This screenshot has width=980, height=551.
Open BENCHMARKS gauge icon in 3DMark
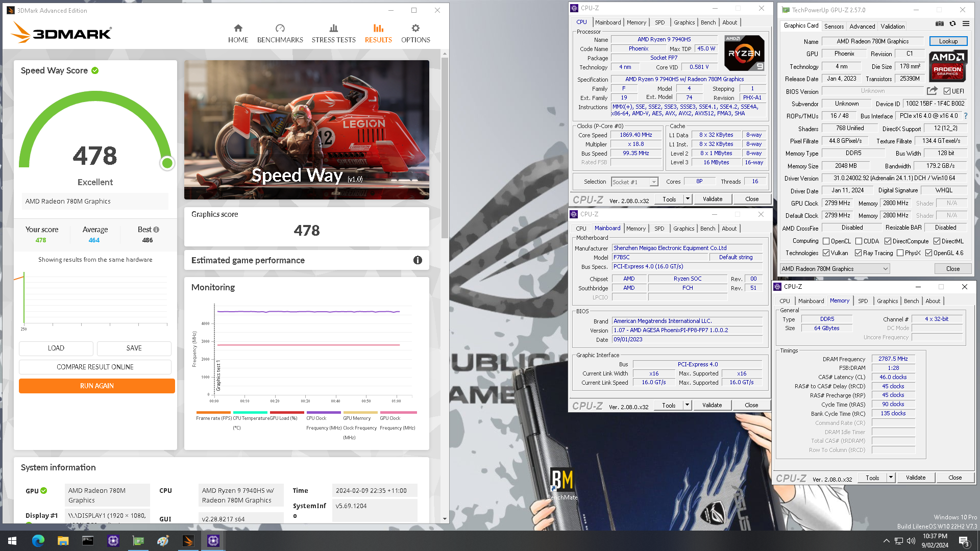(x=280, y=28)
